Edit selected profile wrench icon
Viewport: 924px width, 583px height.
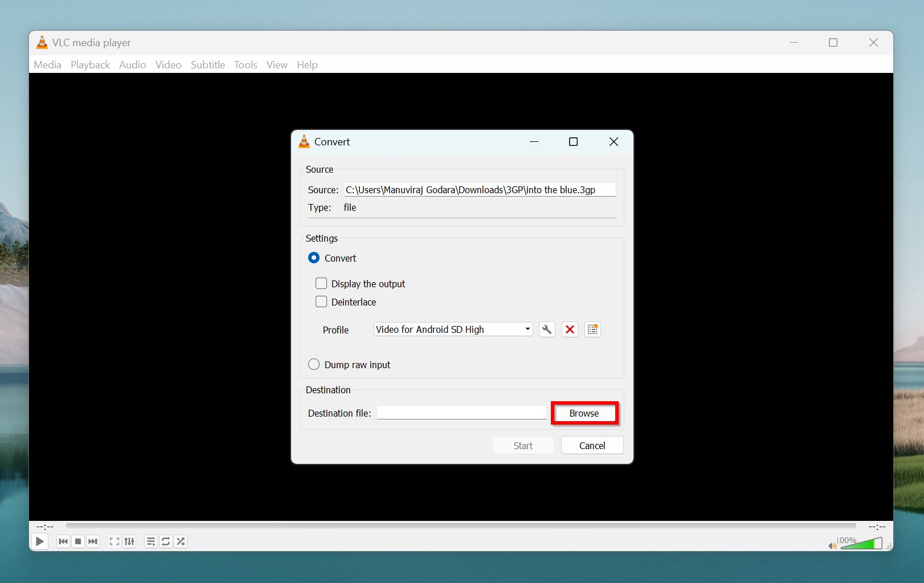tap(547, 329)
